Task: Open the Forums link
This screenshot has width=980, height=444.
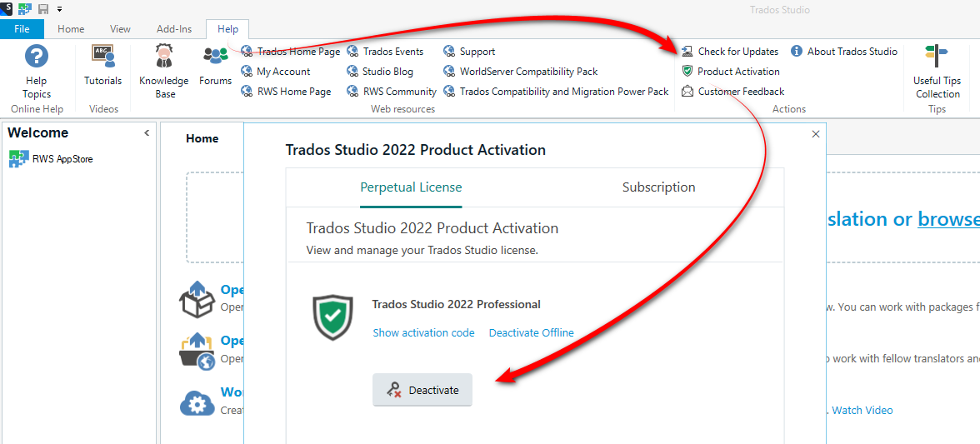Action: (x=216, y=66)
